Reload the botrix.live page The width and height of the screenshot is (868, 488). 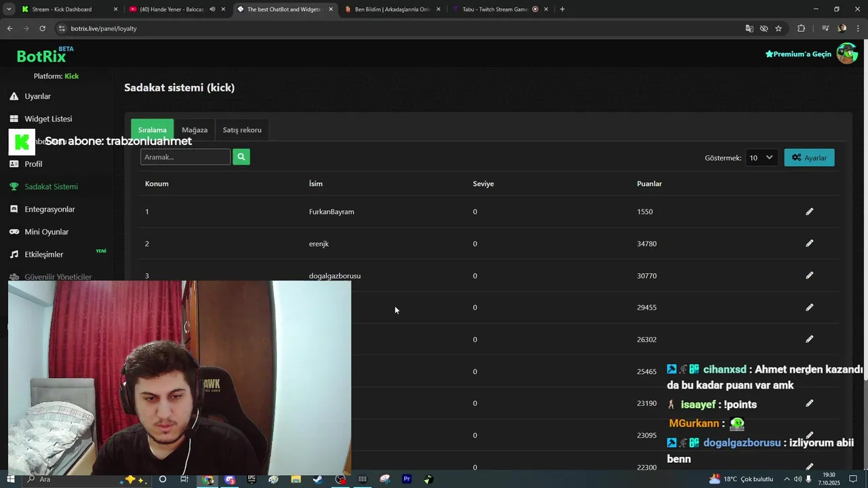[x=42, y=28]
